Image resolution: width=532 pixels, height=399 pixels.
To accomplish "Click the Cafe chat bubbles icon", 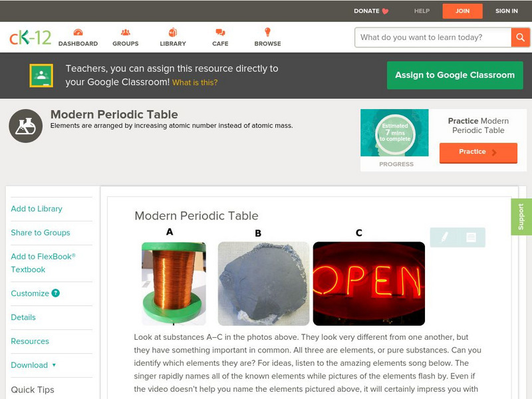I will [220, 32].
